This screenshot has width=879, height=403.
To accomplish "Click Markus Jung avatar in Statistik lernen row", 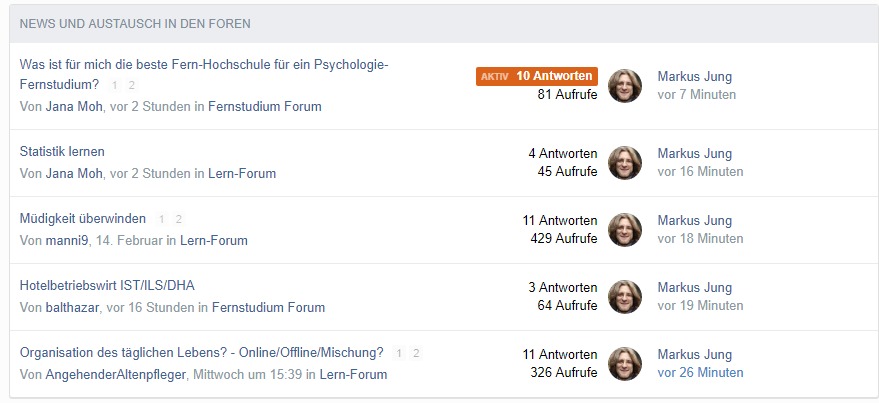I will tap(624, 163).
